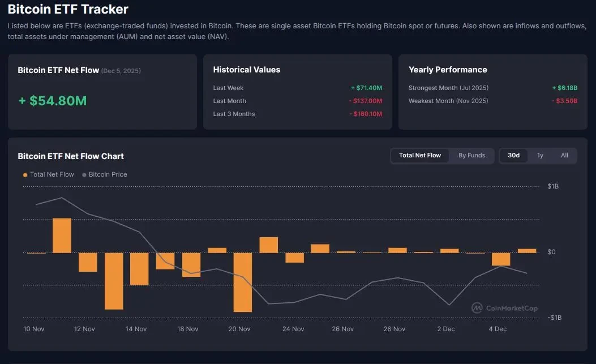
Task: Select the 1y time range
Action: 539,155
